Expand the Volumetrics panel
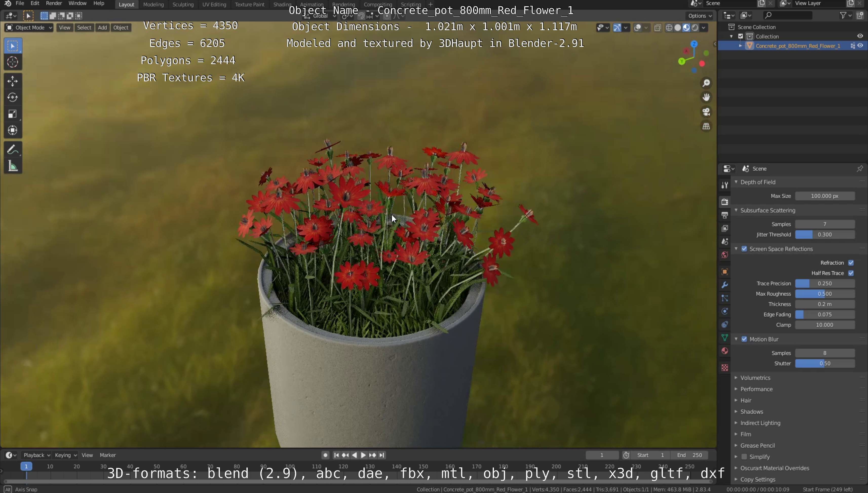Viewport: 868px width, 493px height. pos(736,377)
